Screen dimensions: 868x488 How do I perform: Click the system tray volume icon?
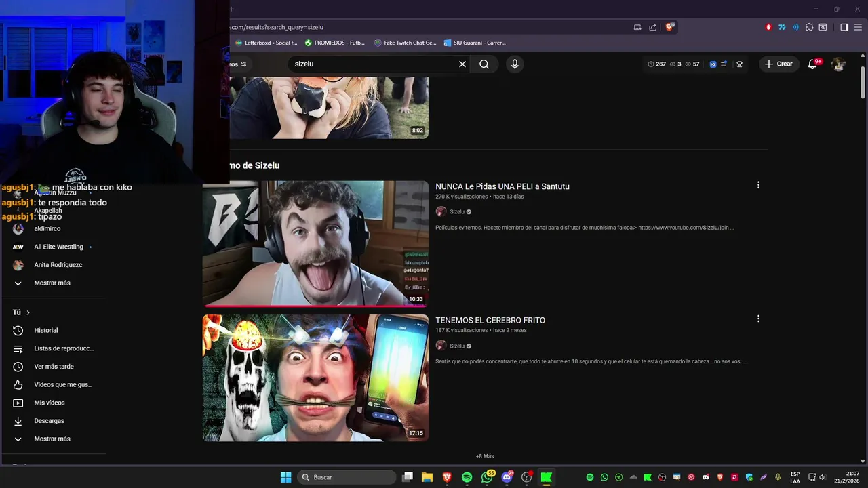[822, 477]
